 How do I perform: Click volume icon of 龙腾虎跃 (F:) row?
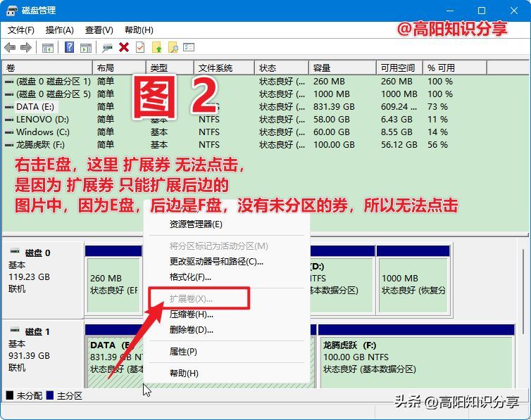pos(9,146)
